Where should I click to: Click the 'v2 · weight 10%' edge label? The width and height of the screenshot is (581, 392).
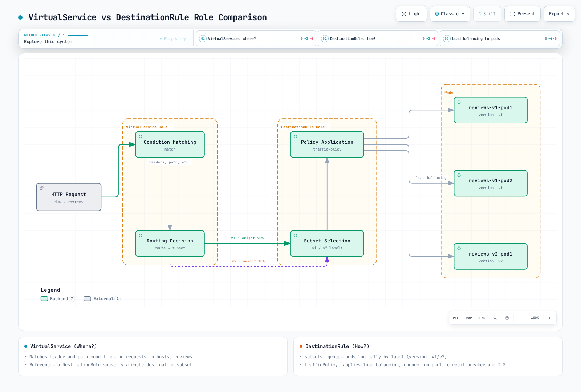tap(248, 261)
